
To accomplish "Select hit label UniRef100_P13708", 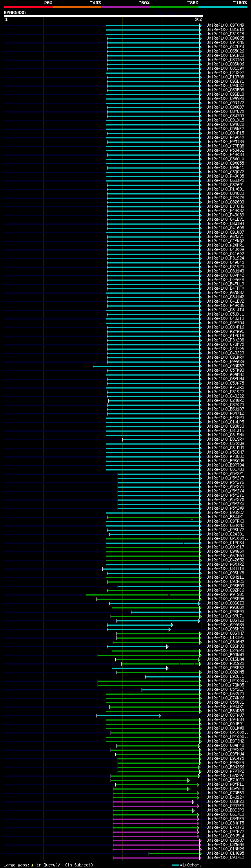I will pyautogui.click(x=225, y=77).
